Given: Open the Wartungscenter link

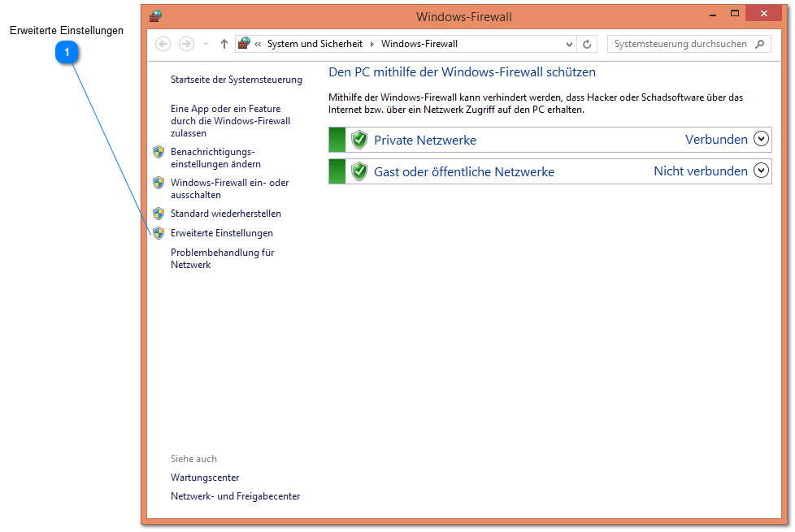Looking at the screenshot, I should (x=205, y=478).
